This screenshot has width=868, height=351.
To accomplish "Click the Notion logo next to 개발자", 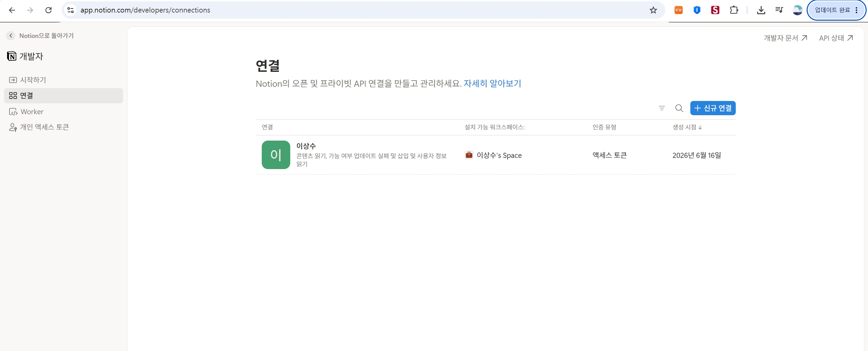I will coord(12,56).
